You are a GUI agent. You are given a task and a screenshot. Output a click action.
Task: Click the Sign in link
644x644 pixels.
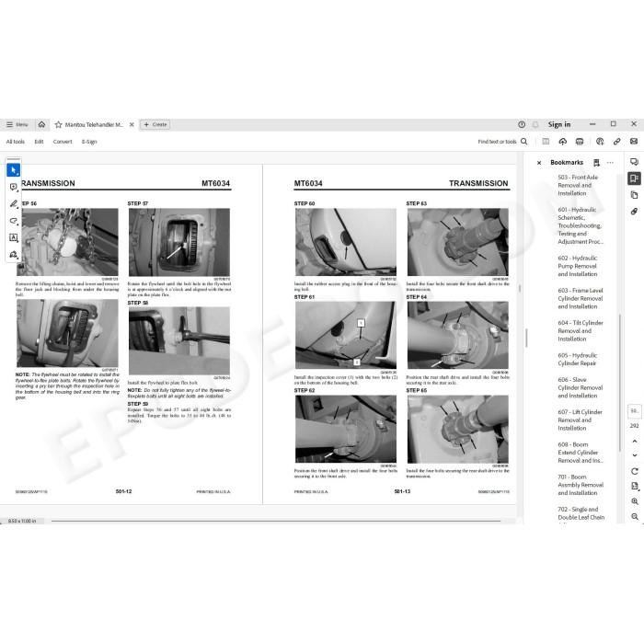point(559,124)
